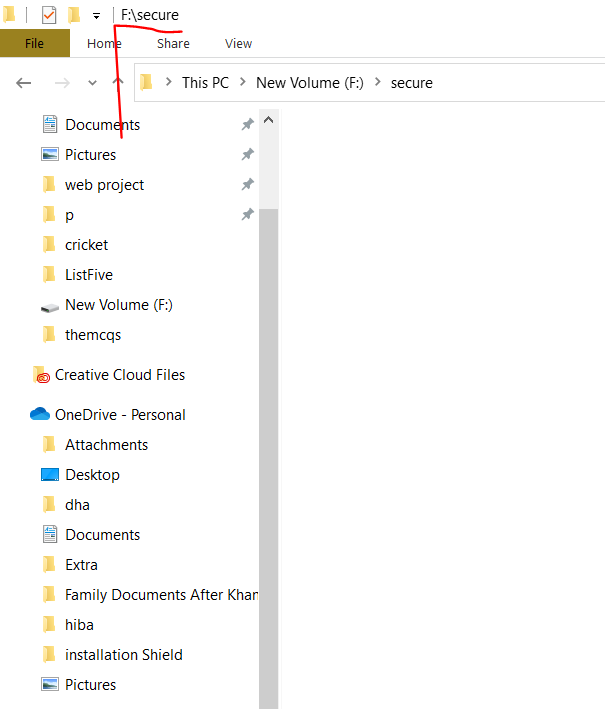605x710 pixels.
Task: Open the cricket folder
Action: pos(86,245)
